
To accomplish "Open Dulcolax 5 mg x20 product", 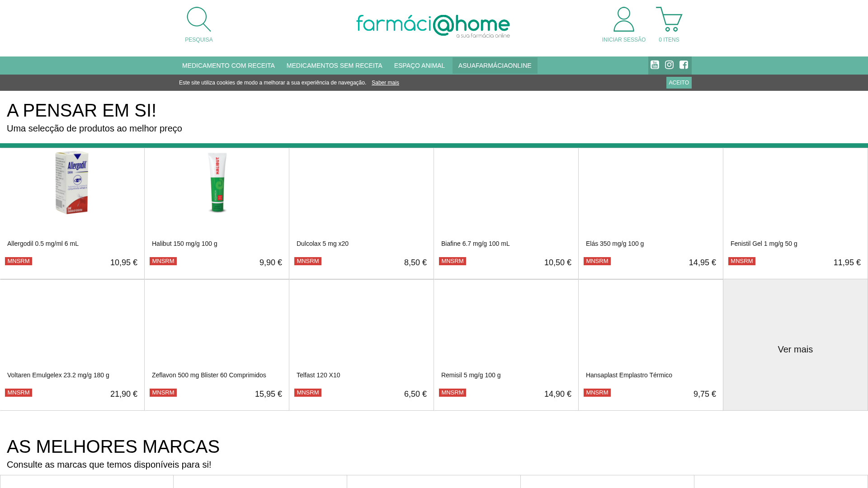I will point(322,244).
